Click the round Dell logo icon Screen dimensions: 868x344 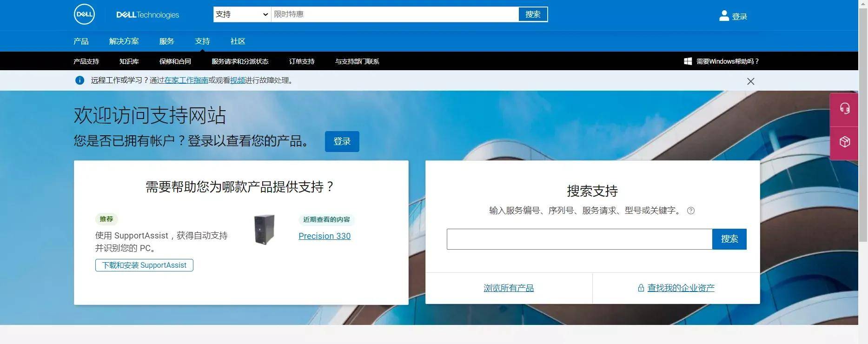point(84,14)
